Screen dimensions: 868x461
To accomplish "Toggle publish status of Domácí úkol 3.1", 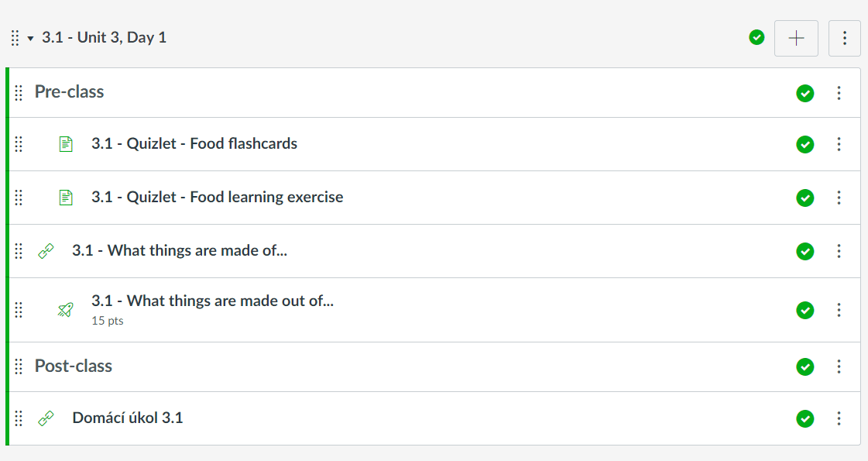I will tap(805, 418).
